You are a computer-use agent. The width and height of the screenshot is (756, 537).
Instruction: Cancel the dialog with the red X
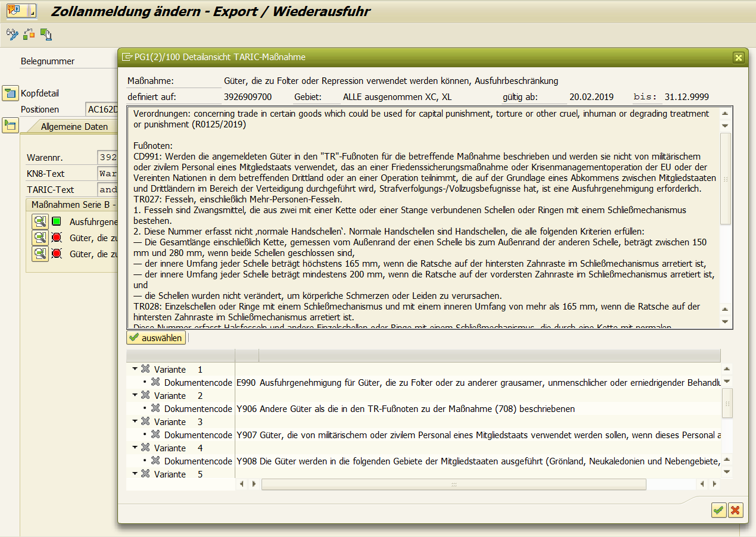736,510
